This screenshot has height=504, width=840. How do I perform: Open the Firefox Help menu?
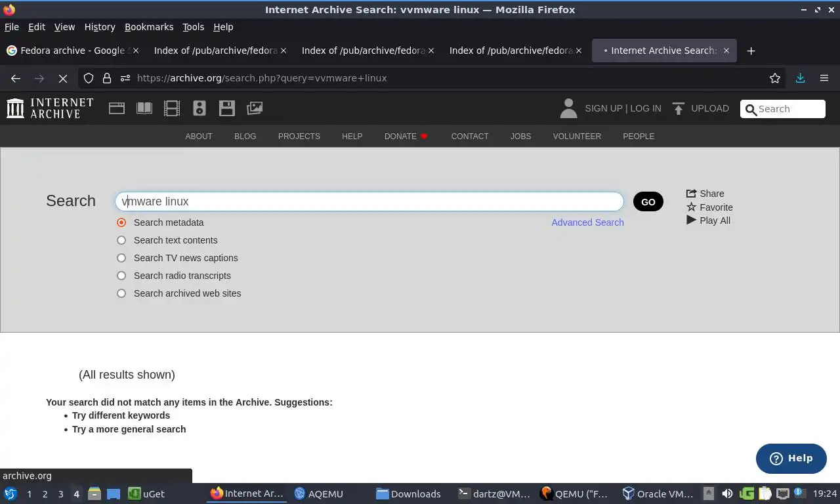223,27
